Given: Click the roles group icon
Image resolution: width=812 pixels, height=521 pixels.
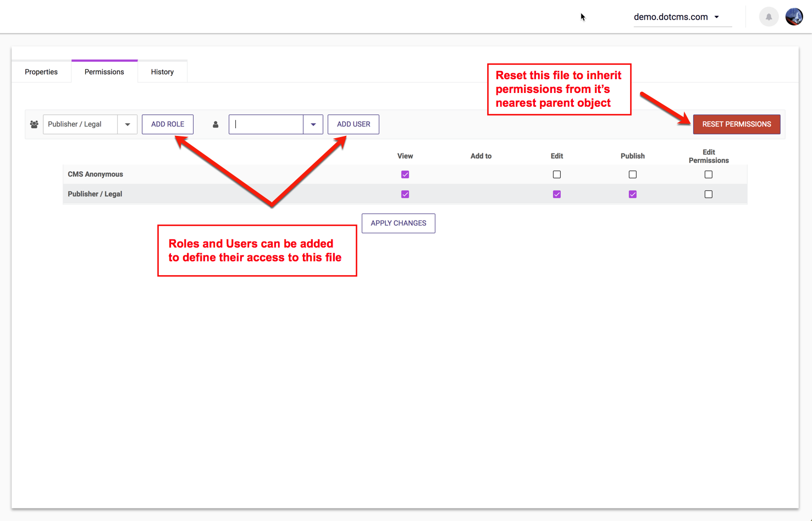Looking at the screenshot, I should (34, 124).
